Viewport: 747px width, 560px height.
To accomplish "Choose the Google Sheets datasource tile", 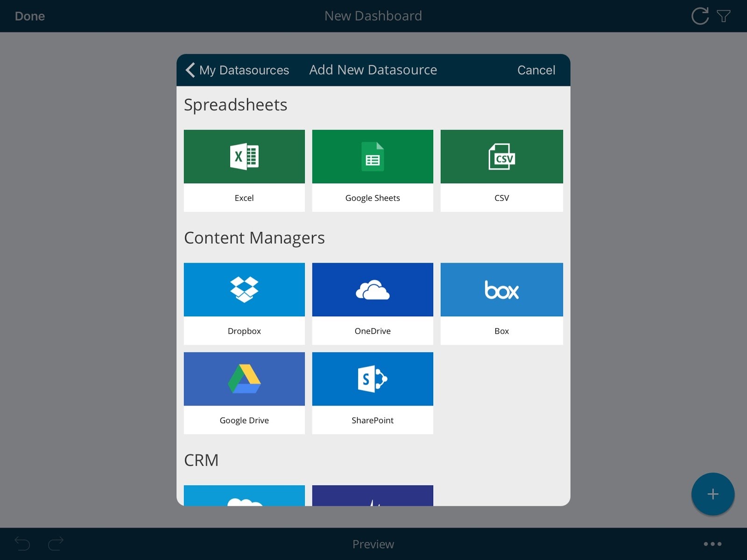I will (x=373, y=157).
